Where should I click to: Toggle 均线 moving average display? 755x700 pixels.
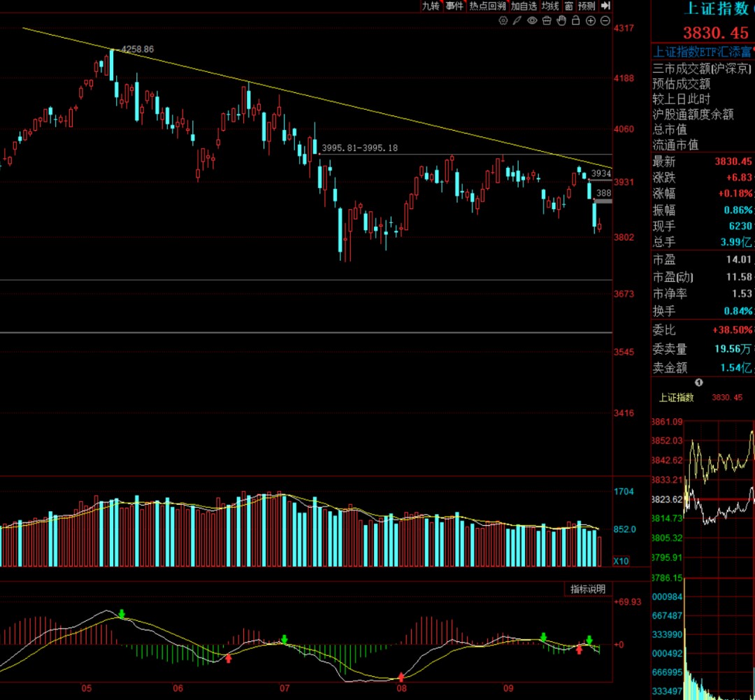tap(550, 6)
